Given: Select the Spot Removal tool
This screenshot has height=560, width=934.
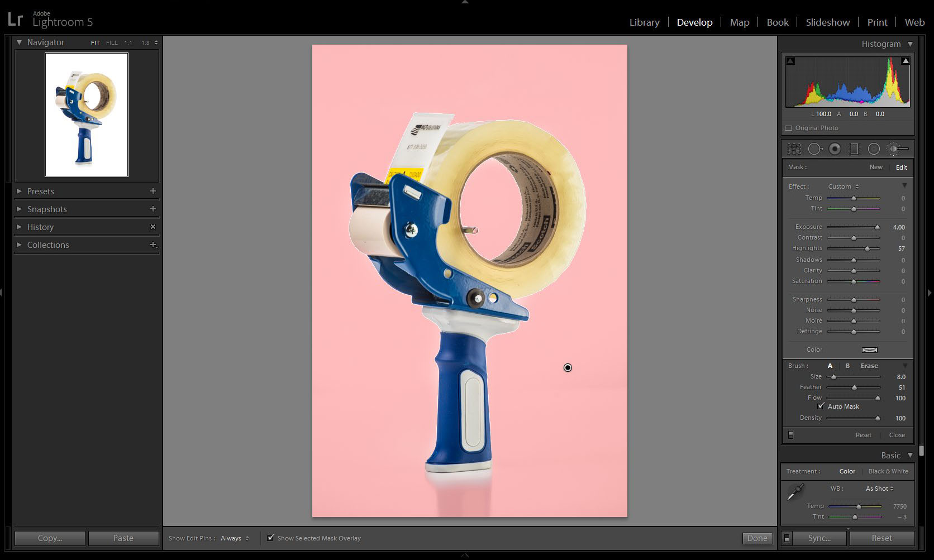Looking at the screenshot, I should point(815,149).
